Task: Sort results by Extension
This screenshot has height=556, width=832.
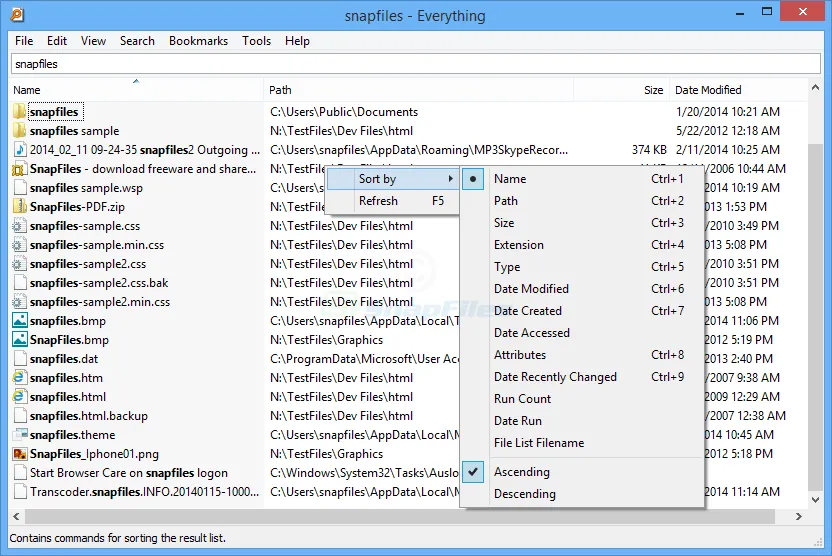Action: (583, 245)
